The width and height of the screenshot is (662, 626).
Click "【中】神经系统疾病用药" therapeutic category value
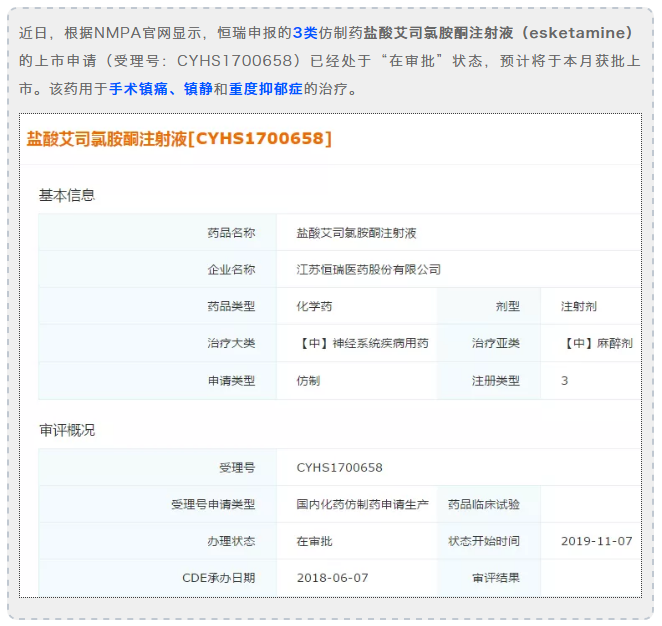pyautogui.click(x=364, y=343)
